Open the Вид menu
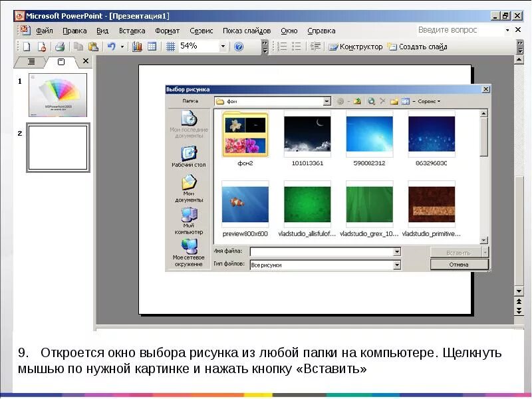Screen dimensions: 532x399 pyautogui.click(x=102, y=31)
